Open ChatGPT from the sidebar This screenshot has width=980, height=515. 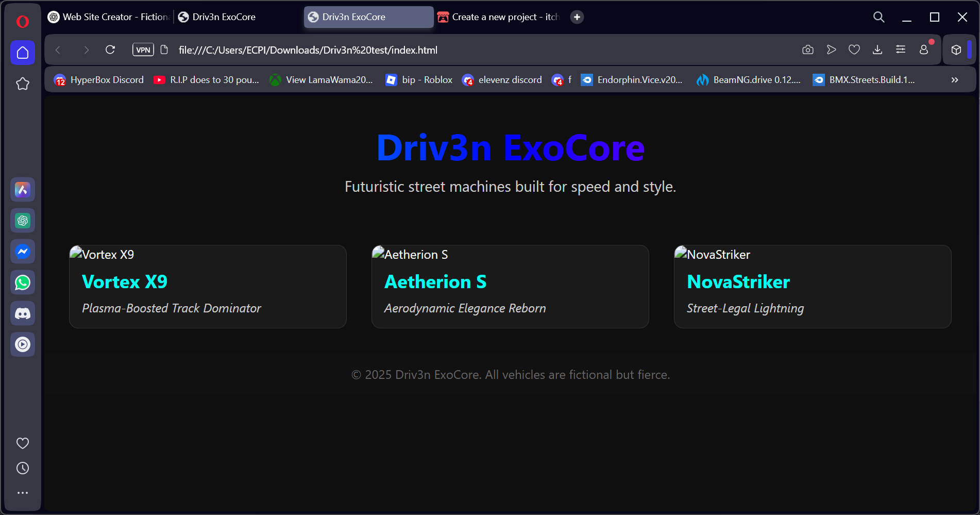[23, 221]
